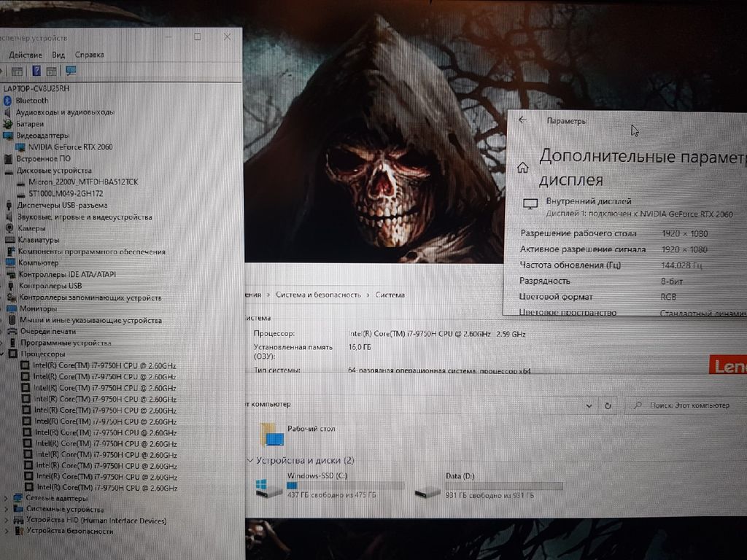Open the Рабочий стол folder icon
Image resolution: width=747 pixels, height=560 pixels.
(273, 434)
